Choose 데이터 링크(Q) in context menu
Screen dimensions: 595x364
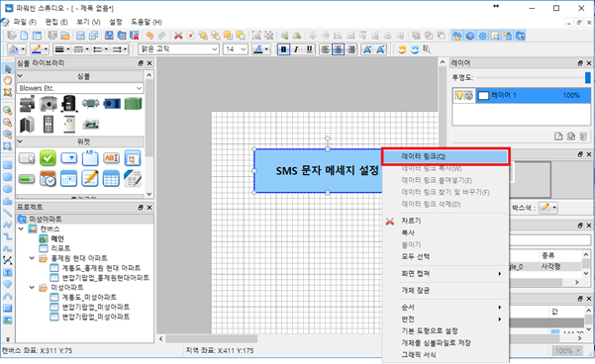(446, 156)
